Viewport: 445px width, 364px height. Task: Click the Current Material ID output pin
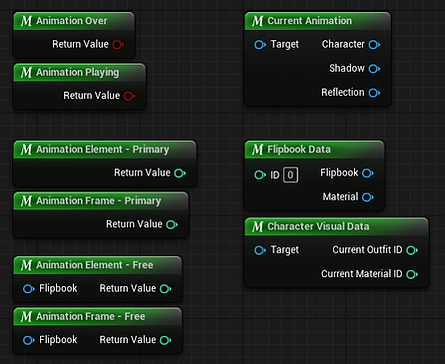pos(412,274)
